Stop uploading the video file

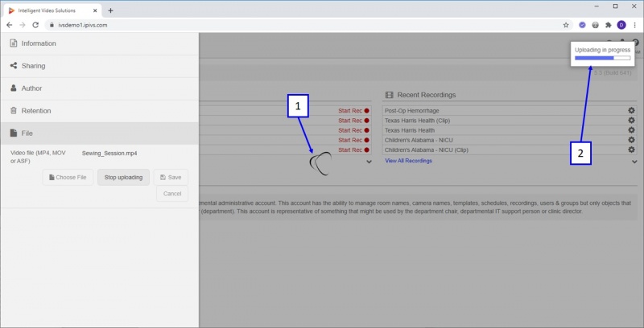click(123, 178)
